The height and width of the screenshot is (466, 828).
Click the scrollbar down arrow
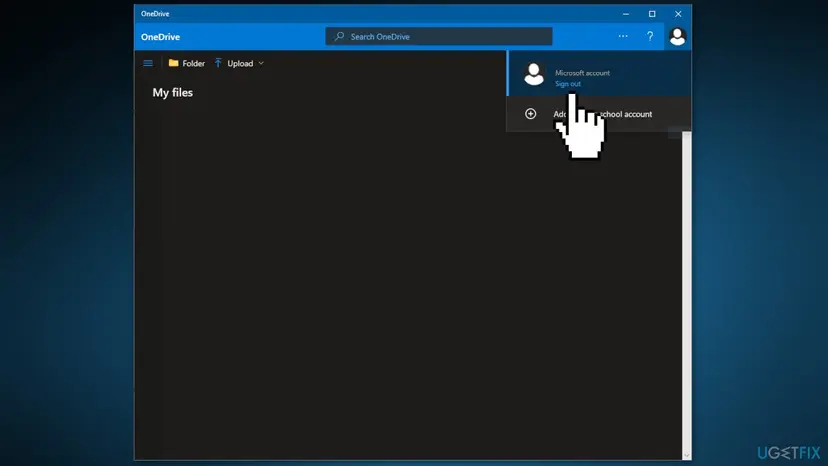(686, 455)
